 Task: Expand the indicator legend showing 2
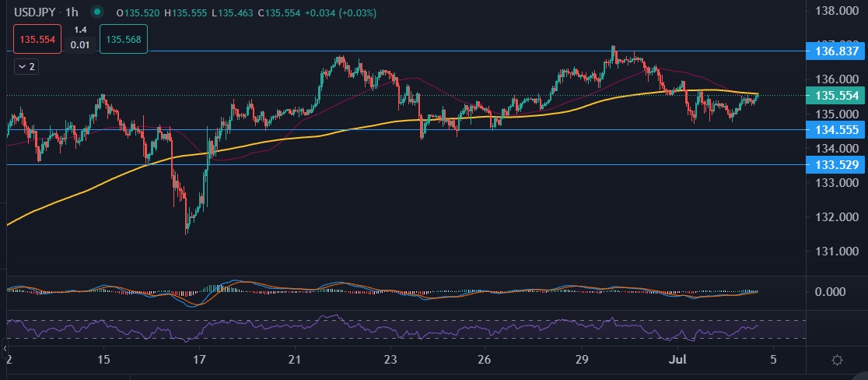pyautogui.click(x=26, y=66)
